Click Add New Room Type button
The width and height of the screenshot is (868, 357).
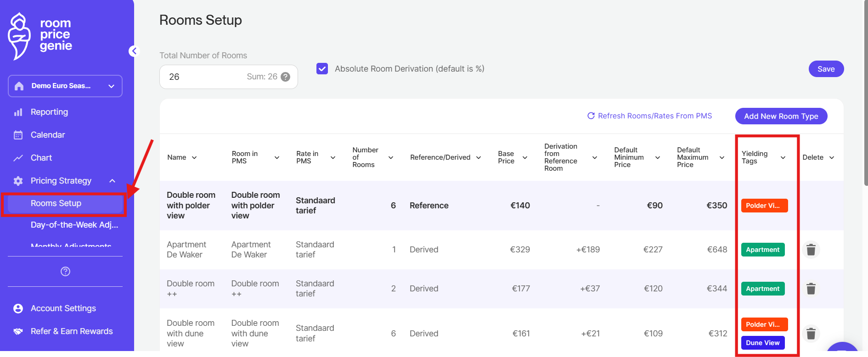click(781, 116)
